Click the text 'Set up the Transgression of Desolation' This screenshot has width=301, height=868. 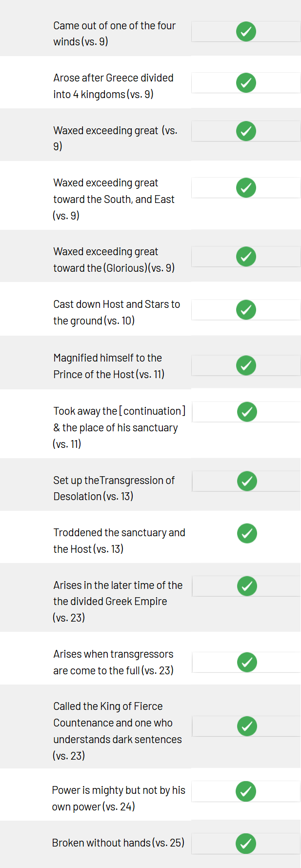[114, 488]
